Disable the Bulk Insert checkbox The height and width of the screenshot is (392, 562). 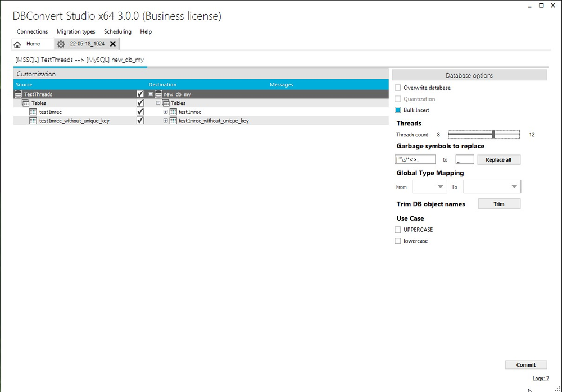click(x=397, y=110)
